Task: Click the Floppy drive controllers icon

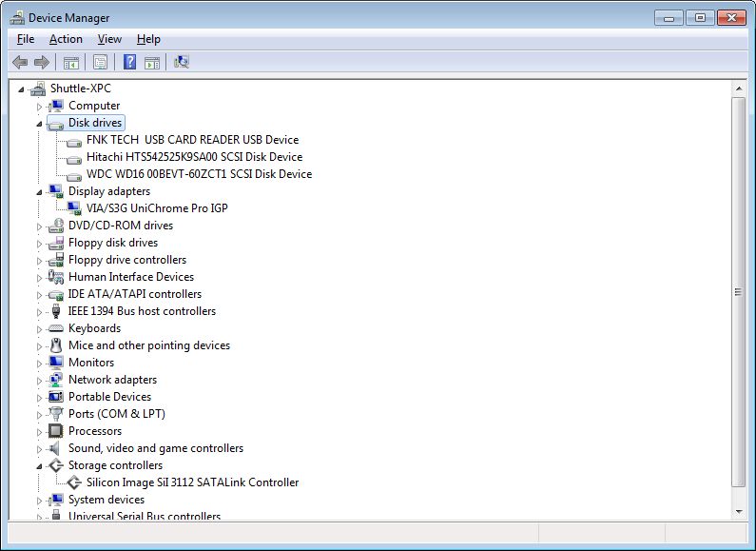Action: pyautogui.click(x=56, y=260)
